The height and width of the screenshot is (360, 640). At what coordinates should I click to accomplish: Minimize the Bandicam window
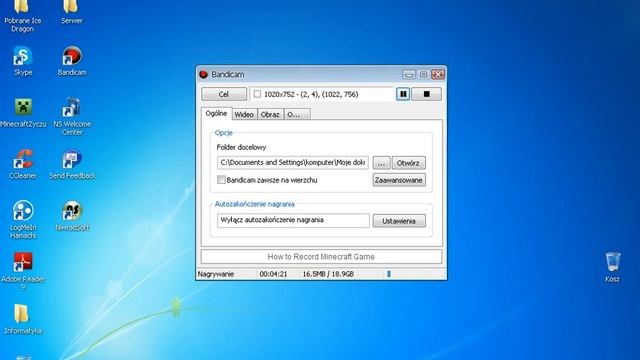click(409, 74)
